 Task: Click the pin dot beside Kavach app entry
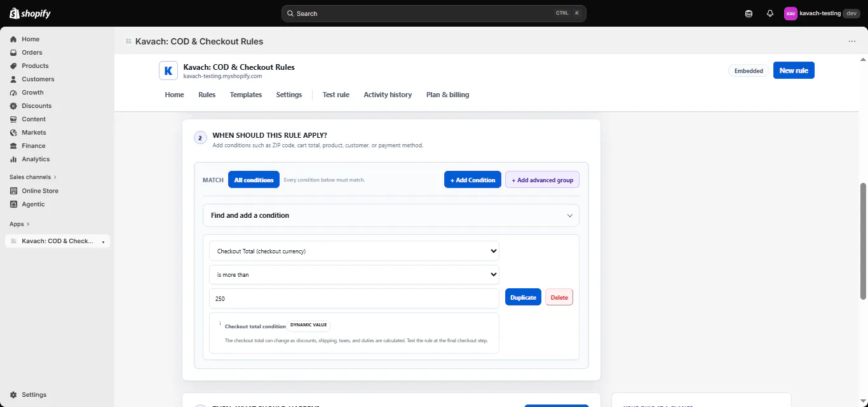(x=103, y=242)
